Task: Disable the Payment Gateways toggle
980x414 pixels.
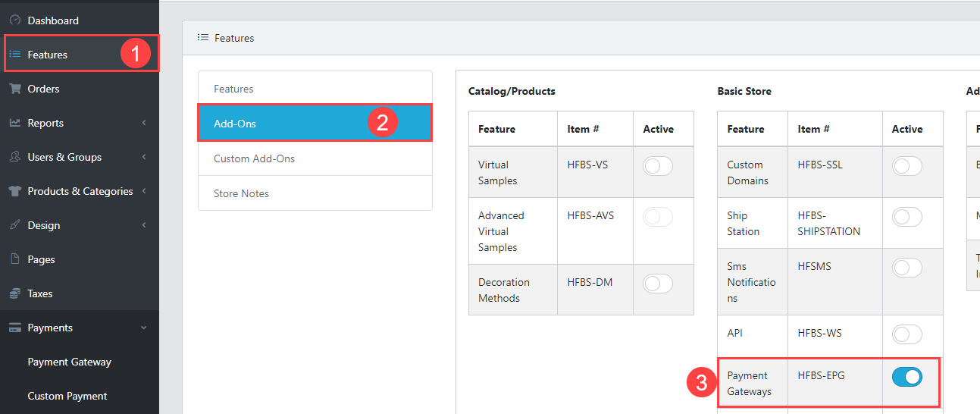Action: 906,377
